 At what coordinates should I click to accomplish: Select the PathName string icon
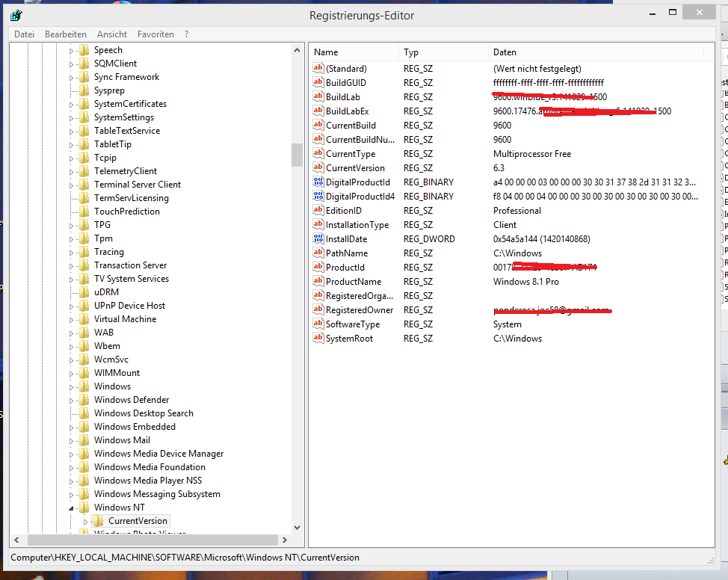(x=318, y=253)
